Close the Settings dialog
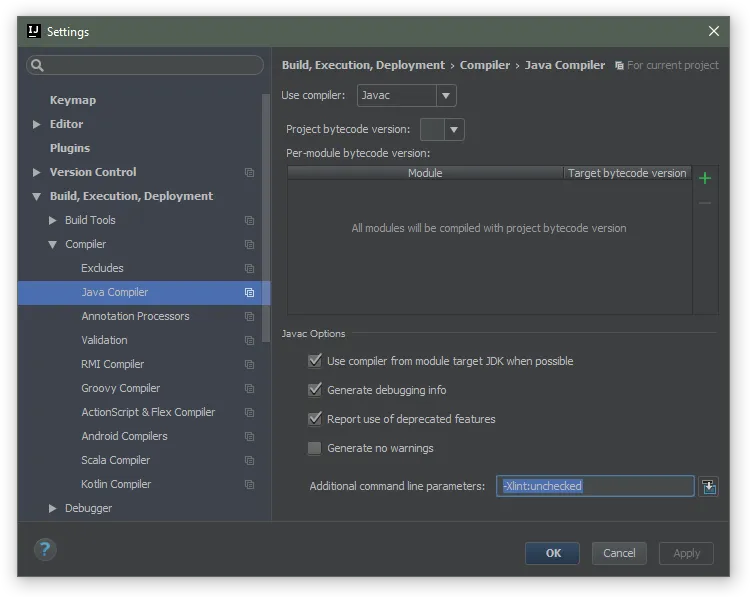Screen dimensions: 750x597 tap(714, 31)
